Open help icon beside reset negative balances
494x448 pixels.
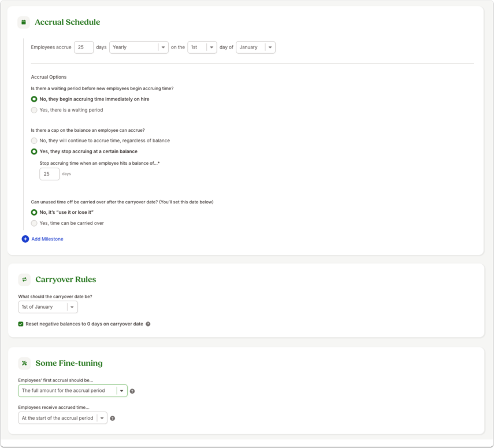[x=148, y=324]
